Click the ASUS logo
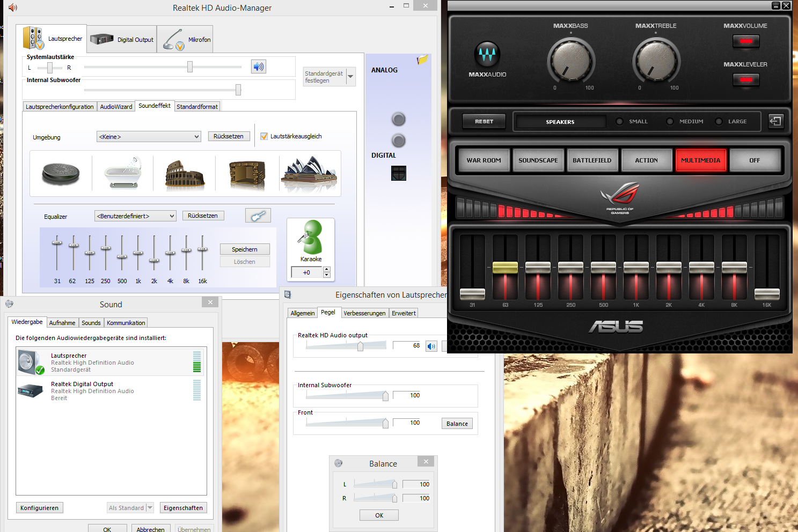 click(616, 327)
